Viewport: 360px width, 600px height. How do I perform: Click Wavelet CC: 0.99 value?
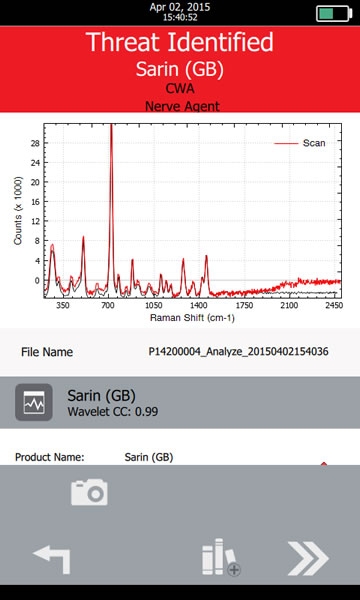[x=113, y=412]
